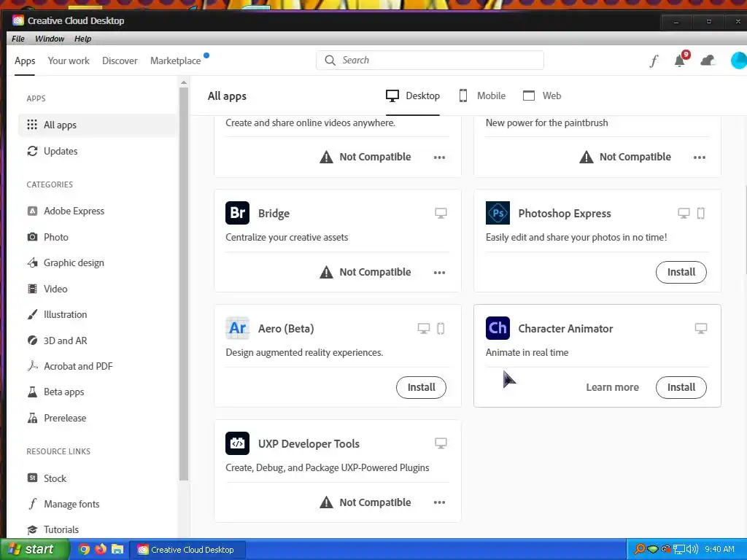The image size is (747, 560).
Task: Click the Aero (Beta) app icon
Action: tap(237, 328)
